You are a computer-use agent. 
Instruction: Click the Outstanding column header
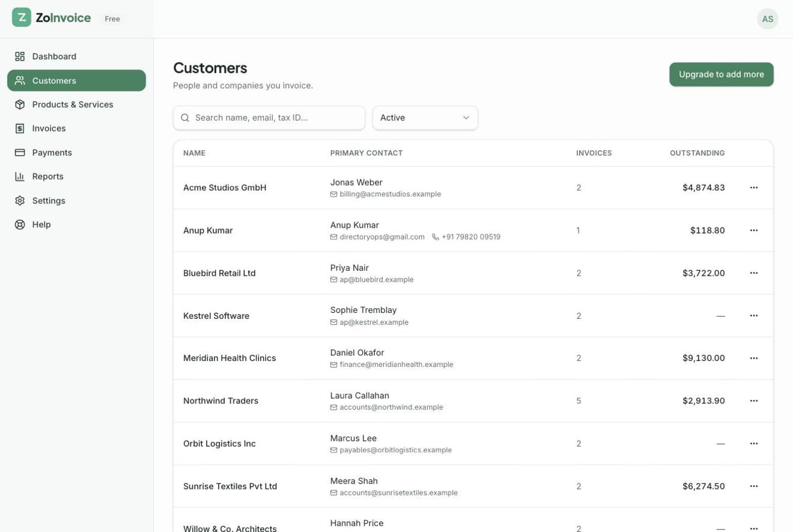click(x=697, y=153)
